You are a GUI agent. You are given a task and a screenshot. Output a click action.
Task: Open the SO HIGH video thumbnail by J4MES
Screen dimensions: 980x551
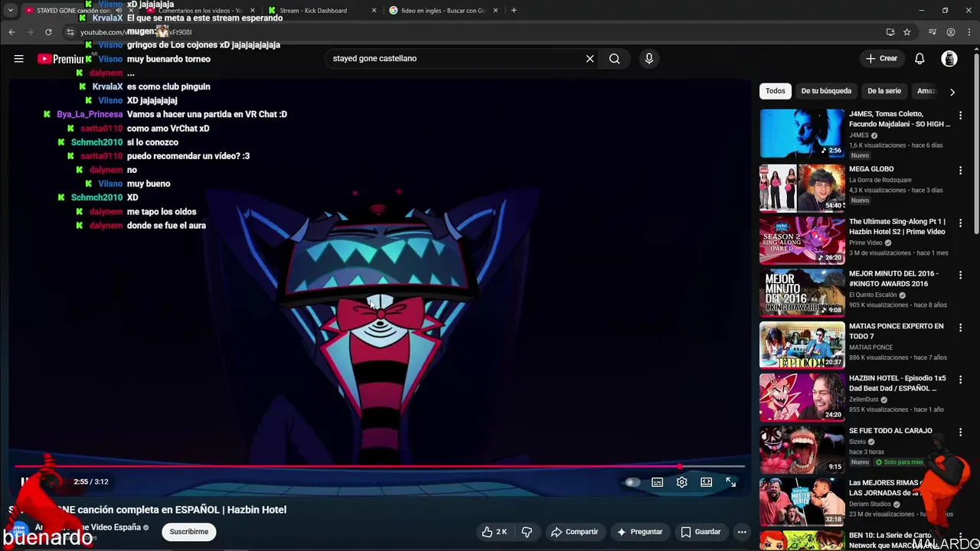(802, 133)
